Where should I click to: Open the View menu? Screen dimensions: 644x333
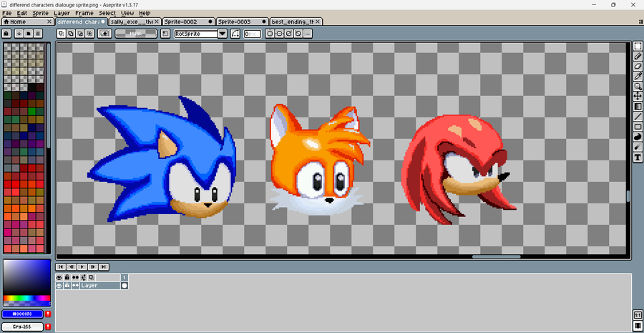pos(127,13)
